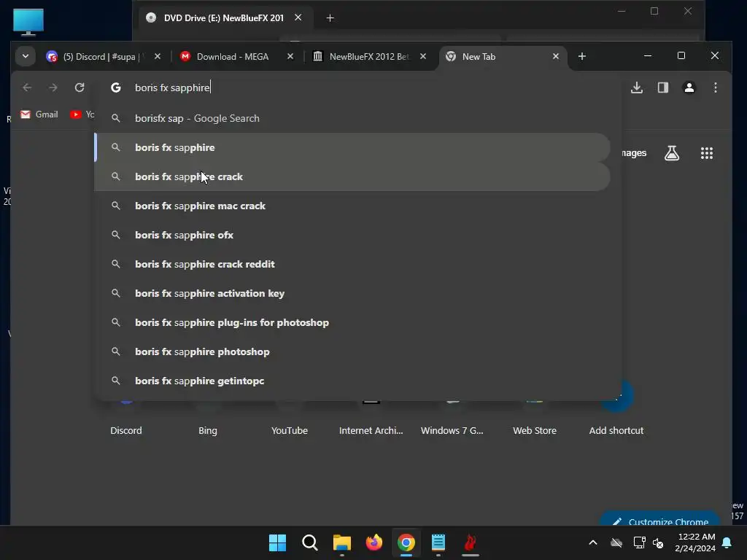Click the computer desktop icon

(x=28, y=22)
